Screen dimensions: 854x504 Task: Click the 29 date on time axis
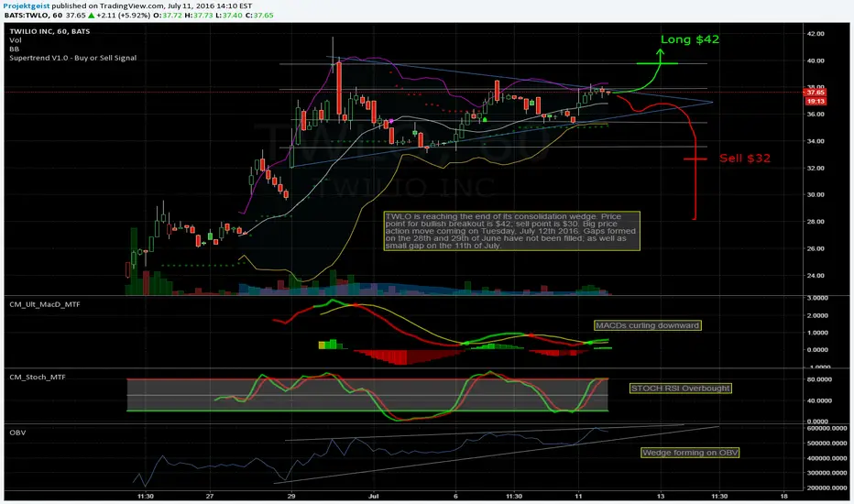tap(291, 497)
